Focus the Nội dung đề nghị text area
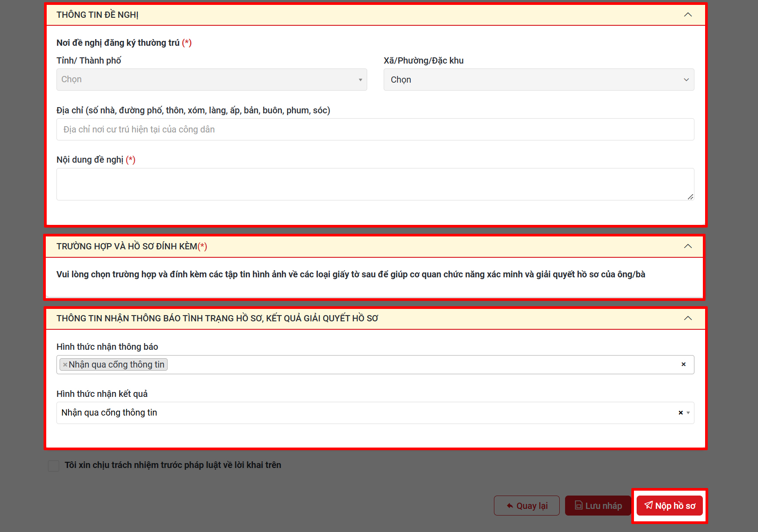Screen dimensions: 758x532 pos(375,184)
